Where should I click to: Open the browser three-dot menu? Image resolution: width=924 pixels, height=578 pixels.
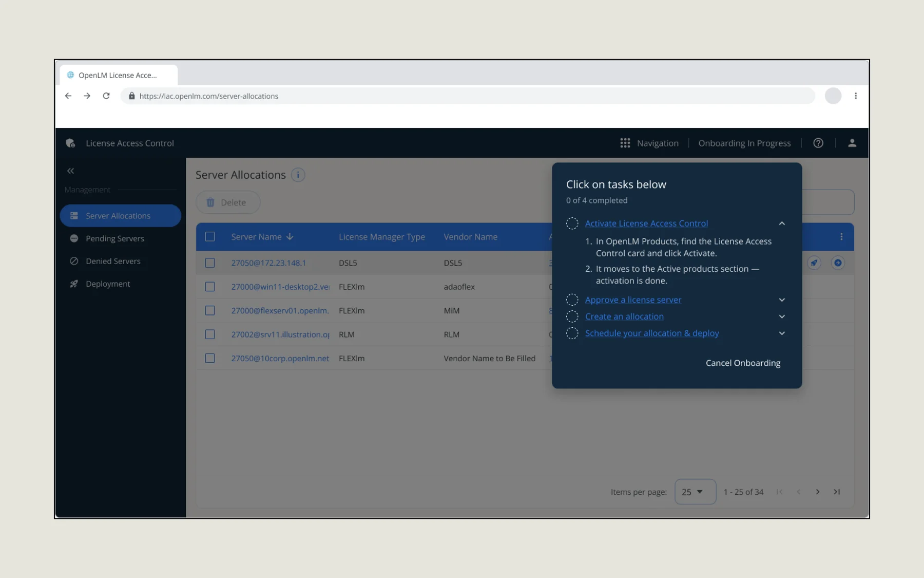pyautogui.click(x=856, y=96)
